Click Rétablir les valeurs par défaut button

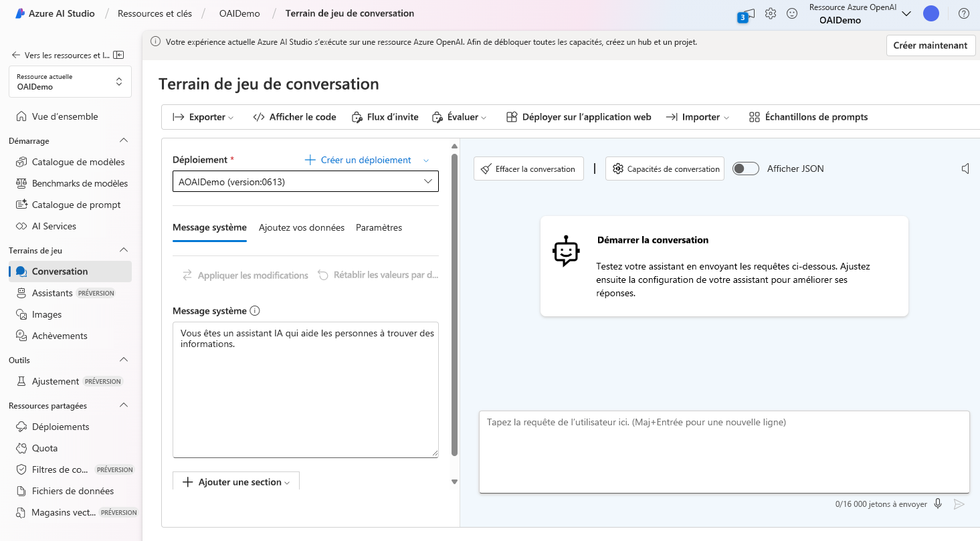click(x=378, y=275)
